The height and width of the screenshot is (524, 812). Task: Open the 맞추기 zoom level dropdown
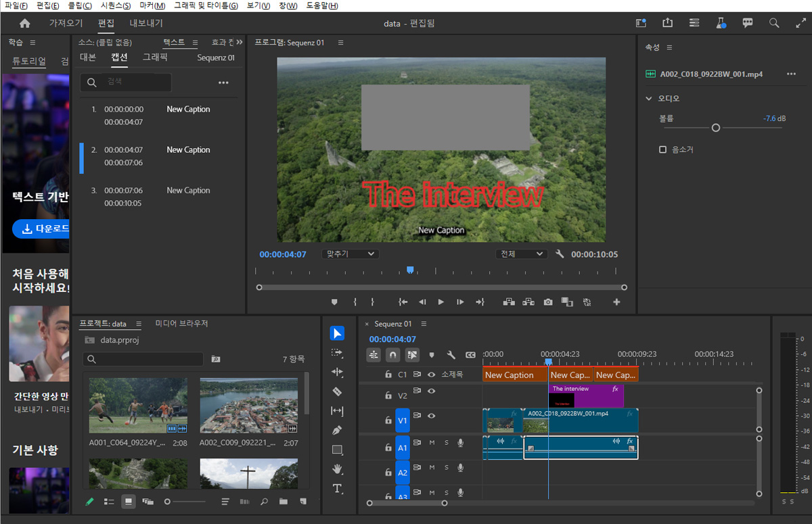click(x=350, y=254)
